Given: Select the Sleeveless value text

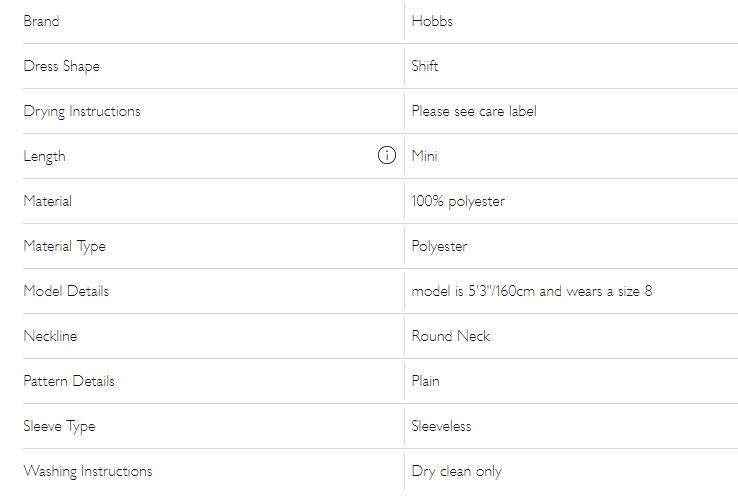Looking at the screenshot, I should click(x=441, y=426).
